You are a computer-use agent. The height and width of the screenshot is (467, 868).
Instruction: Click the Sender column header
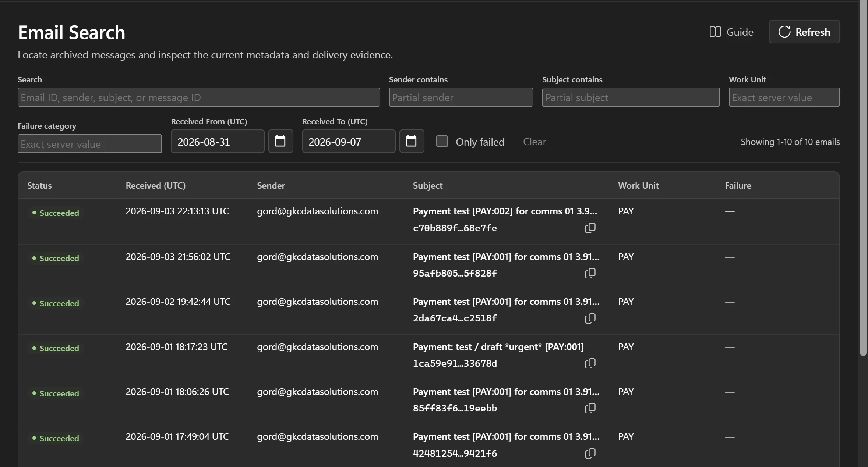[x=271, y=186]
